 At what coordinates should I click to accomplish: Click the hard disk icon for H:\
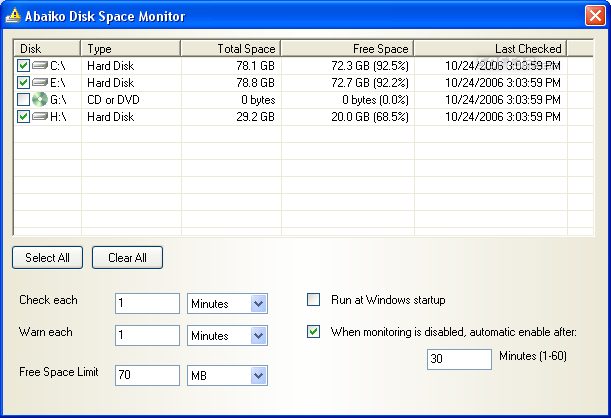point(40,116)
